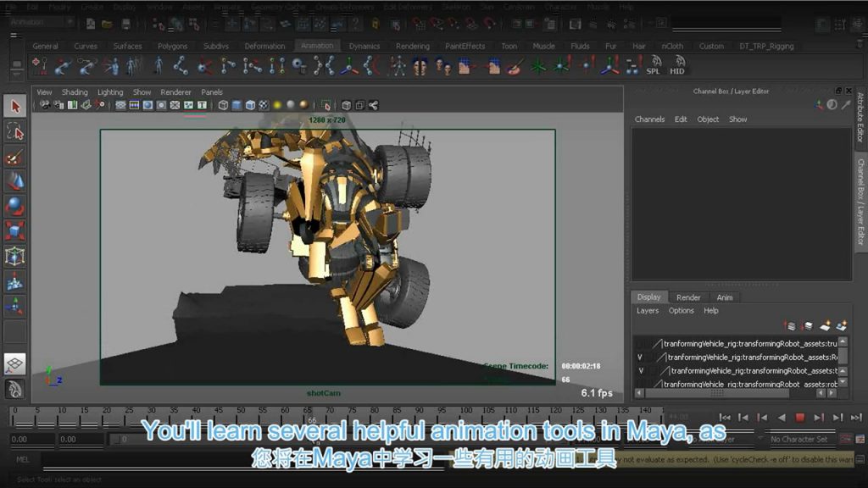868x488 pixels.
Task: Toggle visibility V of layer ending assets:R
Action: (640, 358)
